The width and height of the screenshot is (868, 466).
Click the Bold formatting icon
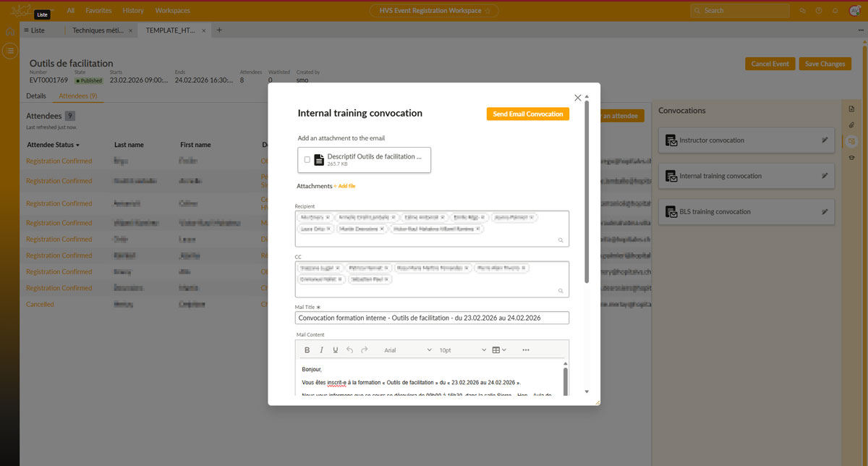click(x=307, y=350)
